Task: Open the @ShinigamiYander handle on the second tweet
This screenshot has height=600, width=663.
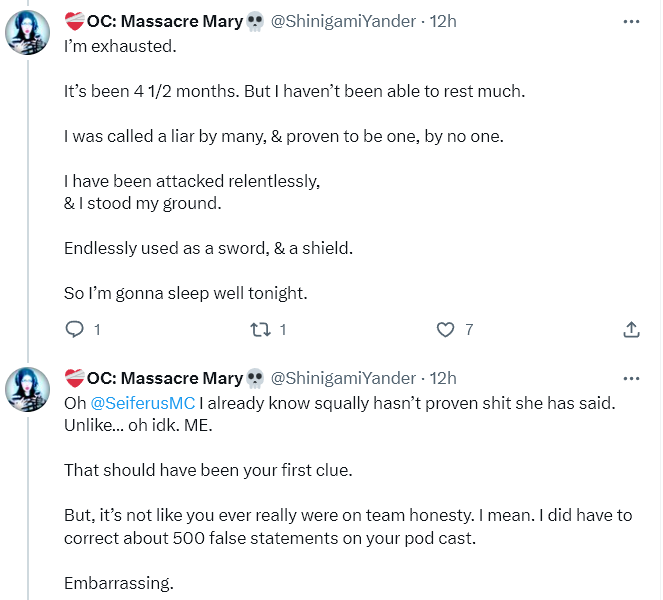Action: tap(343, 378)
